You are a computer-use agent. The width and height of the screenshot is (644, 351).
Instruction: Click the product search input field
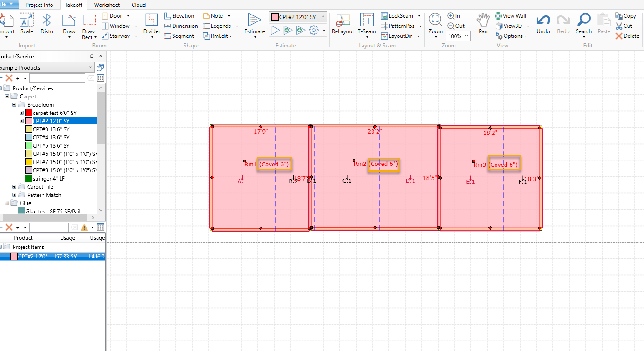[x=57, y=78]
